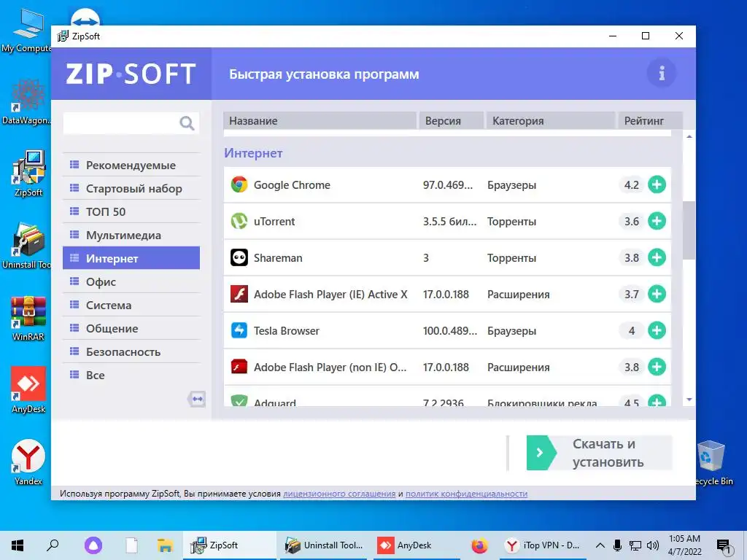Image resolution: width=747 pixels, height=560 pixels.
Task: Add Adobe Flash Player (non IE) plus button
Action: click(657, 367)
